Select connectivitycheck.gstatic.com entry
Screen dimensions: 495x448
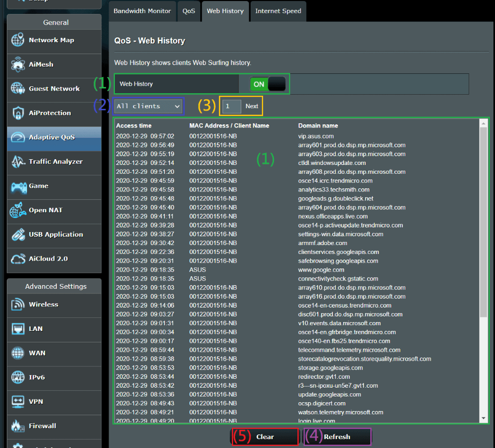(x=338, y=279)
